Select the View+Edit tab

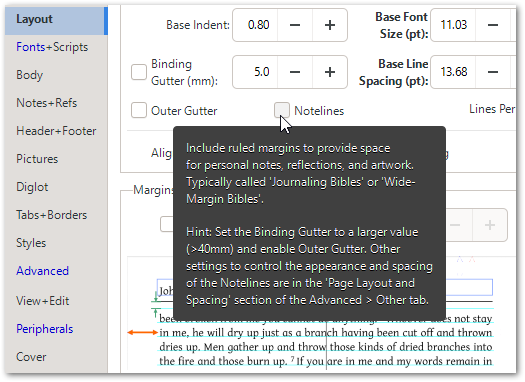[43, 301]
